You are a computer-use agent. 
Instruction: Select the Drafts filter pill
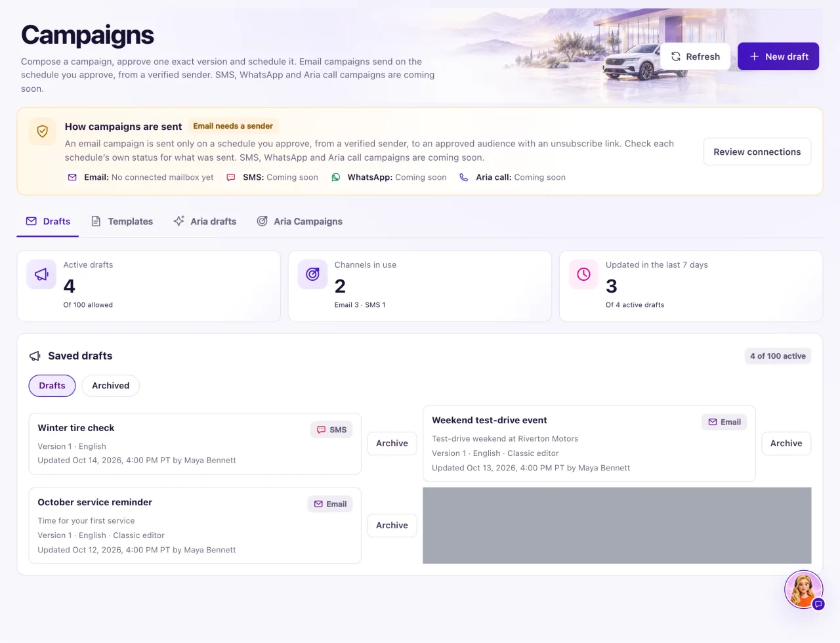point(52,386)
